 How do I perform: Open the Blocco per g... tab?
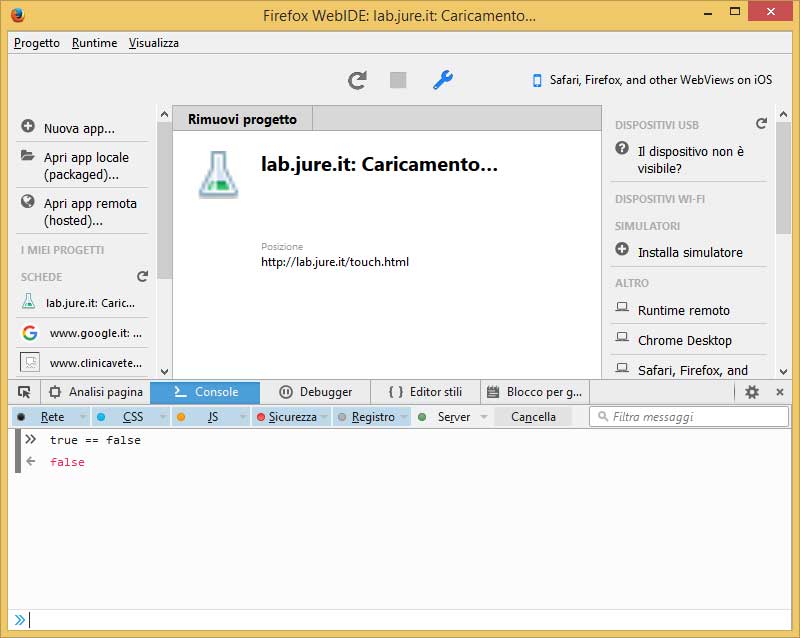pyautogui.click(x=535, y=392)
